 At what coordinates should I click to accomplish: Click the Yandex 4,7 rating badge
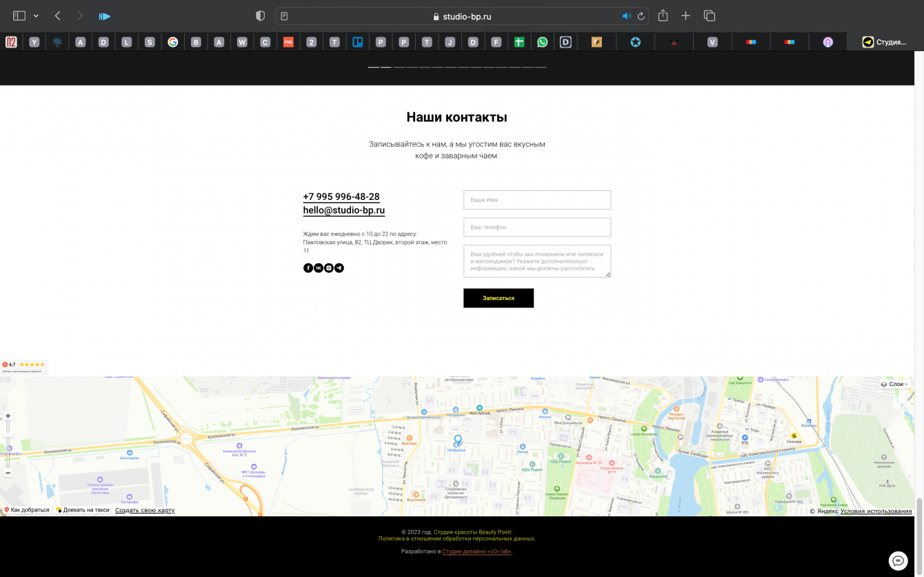point(24,367)
